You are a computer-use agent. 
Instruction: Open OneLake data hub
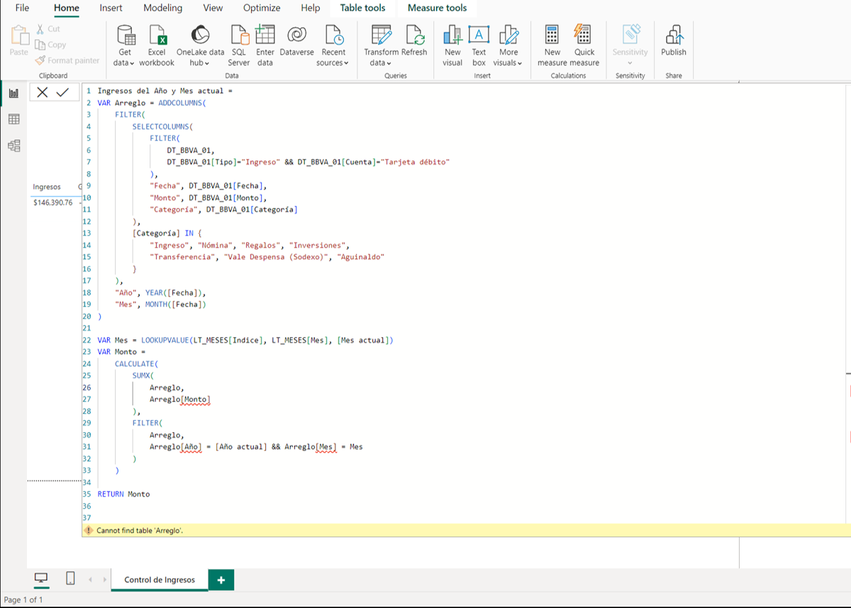pos(200,46)
